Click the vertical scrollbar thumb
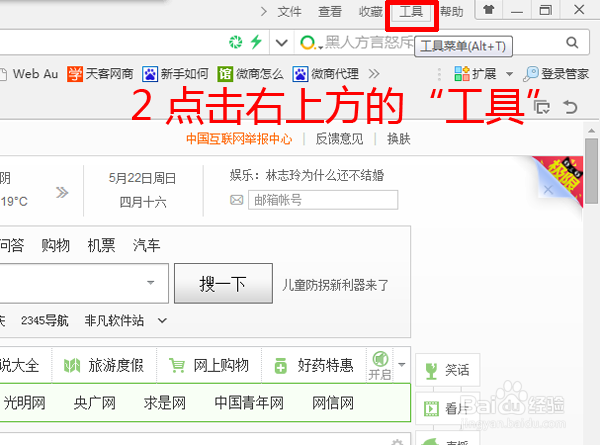The image size is (600, 445). click(x=592, y=171)
